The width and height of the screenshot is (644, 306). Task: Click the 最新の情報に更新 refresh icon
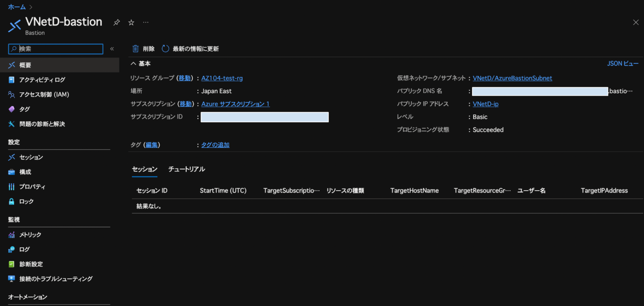(x=166, y=49)
